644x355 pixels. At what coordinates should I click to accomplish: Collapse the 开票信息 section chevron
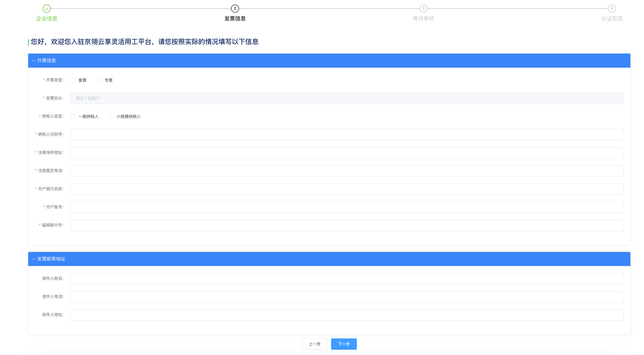pyautogui.click(x=33, y=61)
